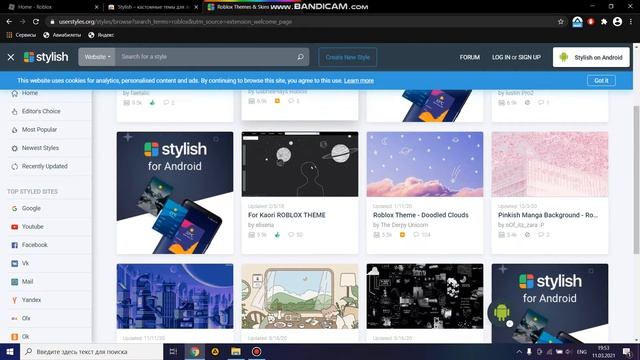
Task: Open Chrome three-dot menu
Action: (x=631, y=22)
